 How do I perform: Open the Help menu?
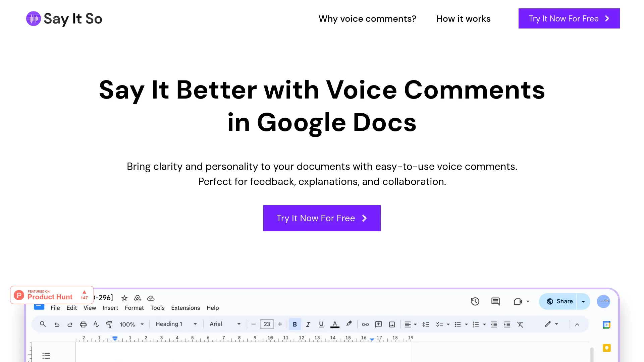coord(213,308)
